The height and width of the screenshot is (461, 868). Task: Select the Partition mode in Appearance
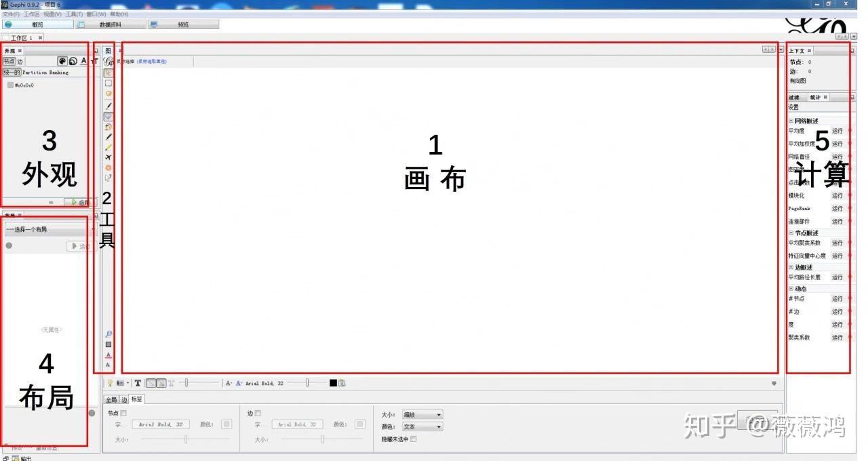coord(34,72)
